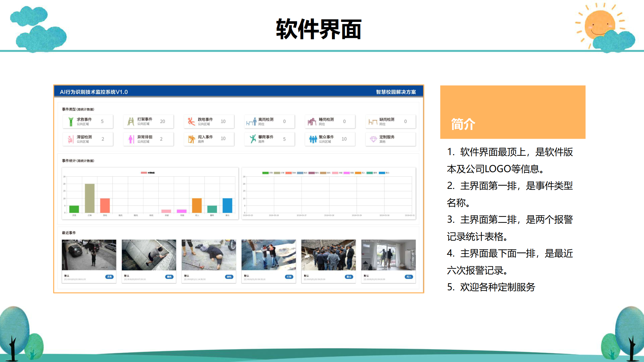Open the 异常徘徊 event card
The height and width of the screenshot is (362, 644).
click(148, 139)
